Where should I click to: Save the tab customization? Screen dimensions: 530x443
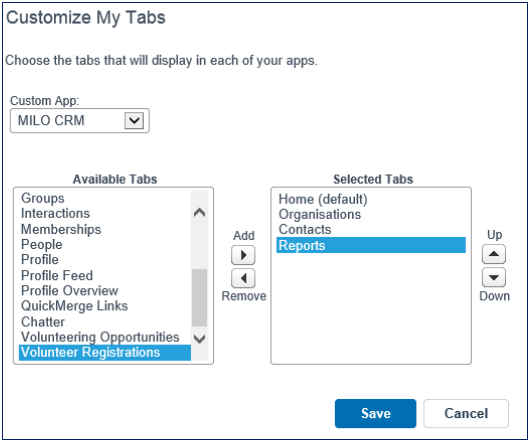[x=376, y=414]
